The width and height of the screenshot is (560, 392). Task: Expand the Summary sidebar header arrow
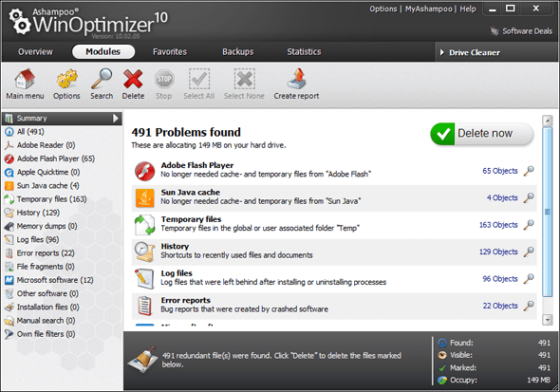coord(116,119)
